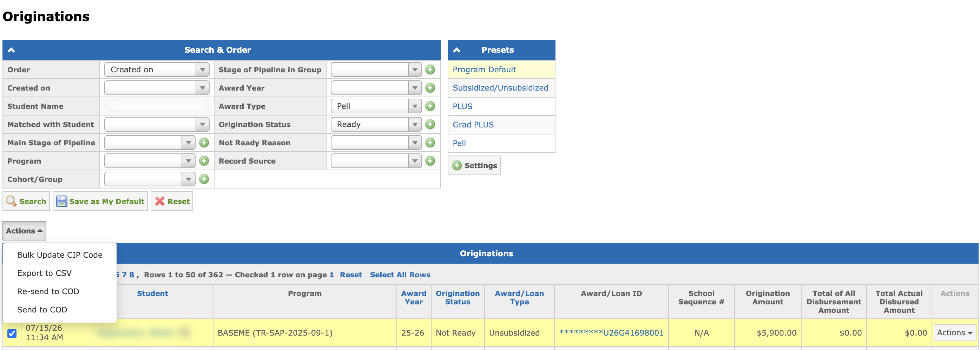This screenshot has width=980, height=350.
Task: Open the Matched with Student dropdown
Action: click(x=157, y=124)
